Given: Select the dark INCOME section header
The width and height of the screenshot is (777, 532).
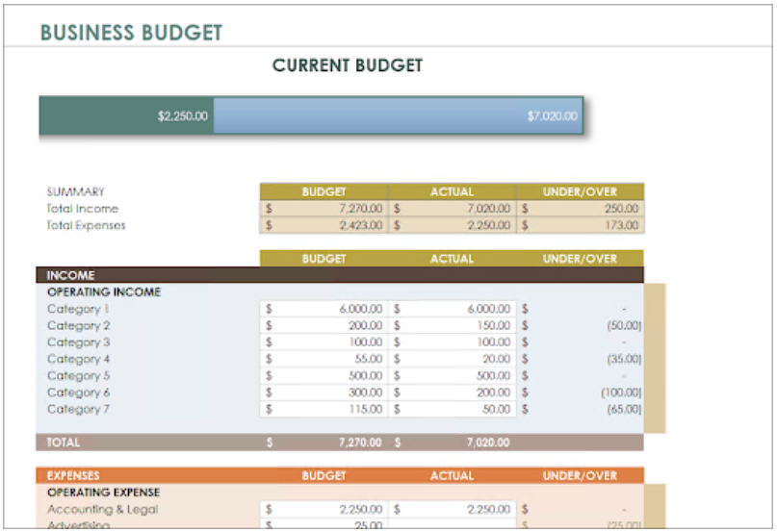Looking at the screenshot, I should pyautogui.click(x=71, y=275).
